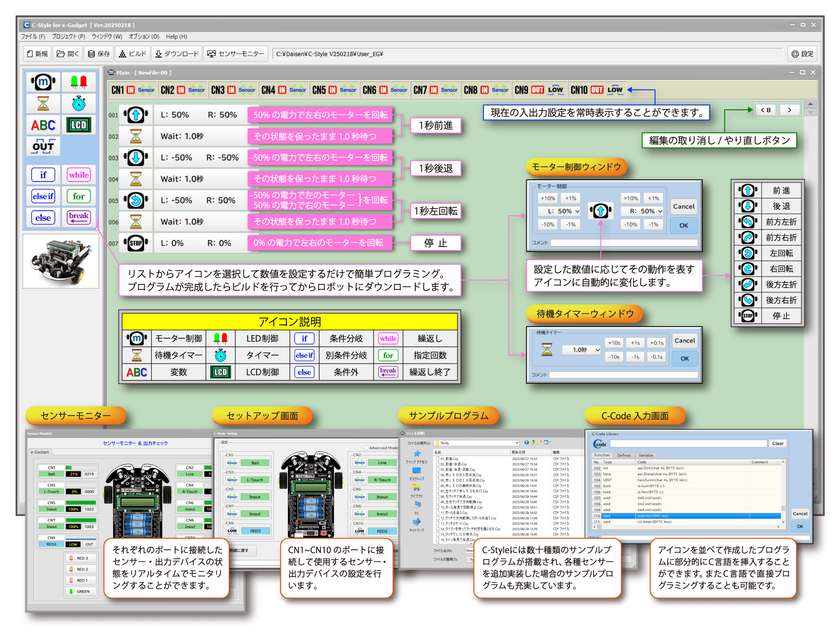Screen dimensions: 840x638
Task: Click code input field in C-Code Library
Action: 688,444
